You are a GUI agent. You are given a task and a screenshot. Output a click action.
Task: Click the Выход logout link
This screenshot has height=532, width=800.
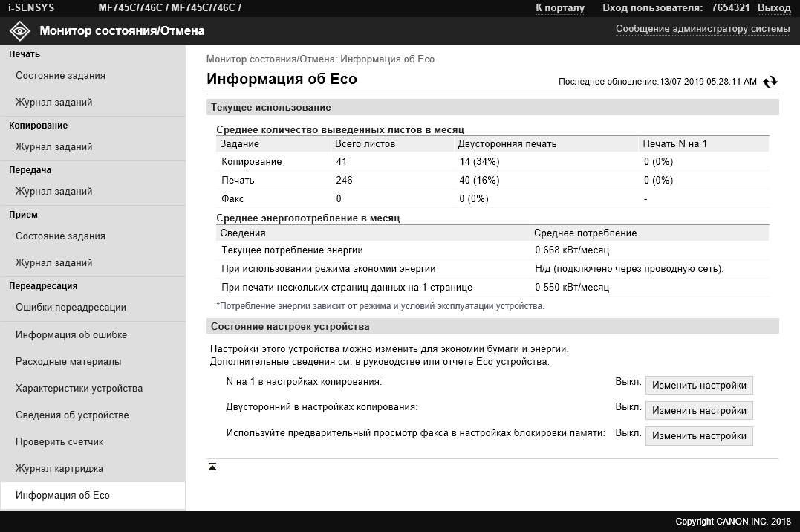click(774, 7)
